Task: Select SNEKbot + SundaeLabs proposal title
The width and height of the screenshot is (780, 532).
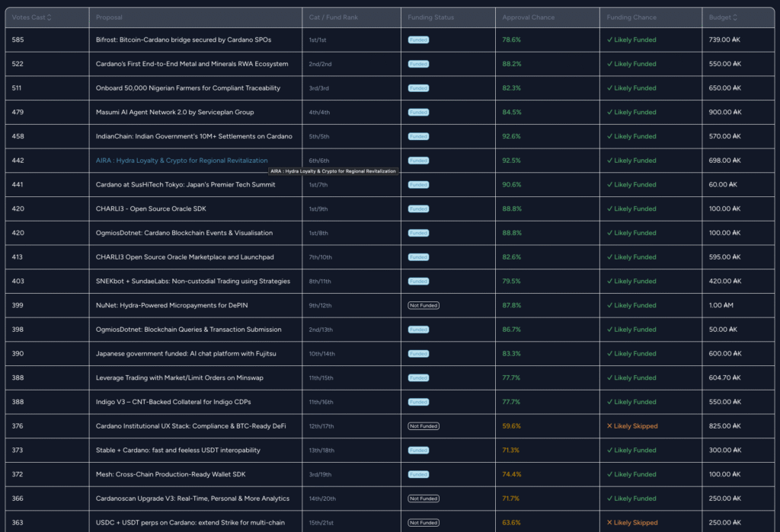Action: 193,281
